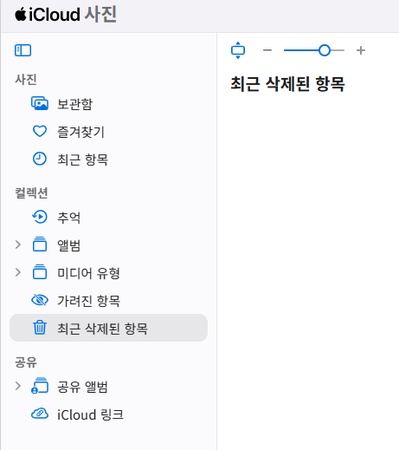The width and height of the screenshot is (399, 450).
Task: Click the 최근 항목 clock icon
Action: pos(40,159)
